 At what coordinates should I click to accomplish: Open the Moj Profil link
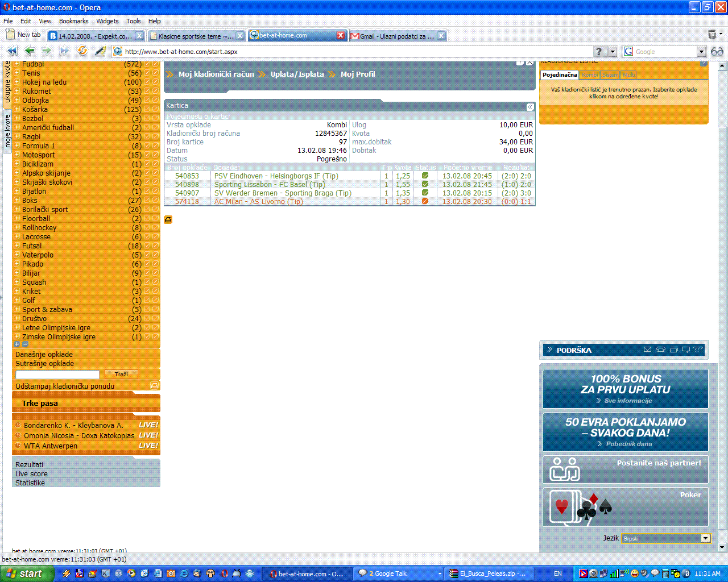(358, 74)
